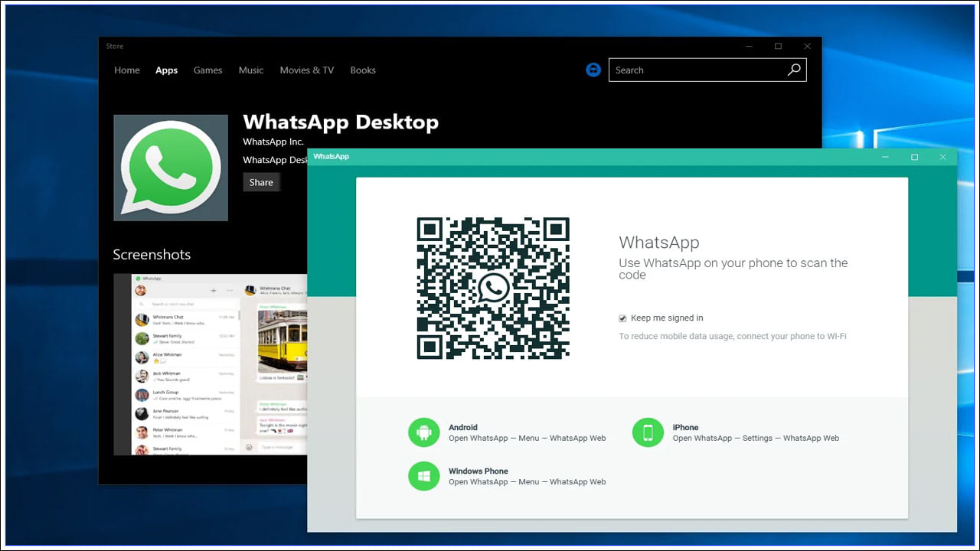Open the WhatsApp chat screenshot thumbnail
The height and width of the screenshot is (551, 980).
[x=211, y=364]
